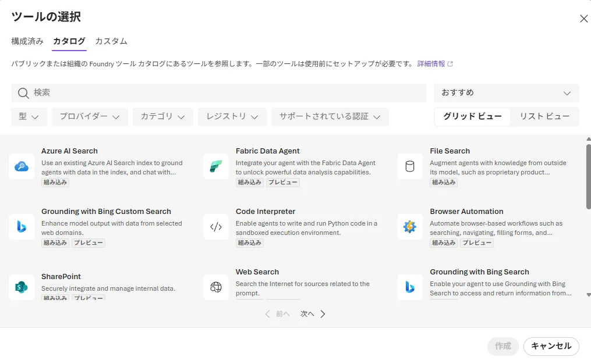Click the Grounding with Bing Custom Search icon
The height and width of the screenshot is (364, 591).
pyautogui.click(x=22, y=227)
